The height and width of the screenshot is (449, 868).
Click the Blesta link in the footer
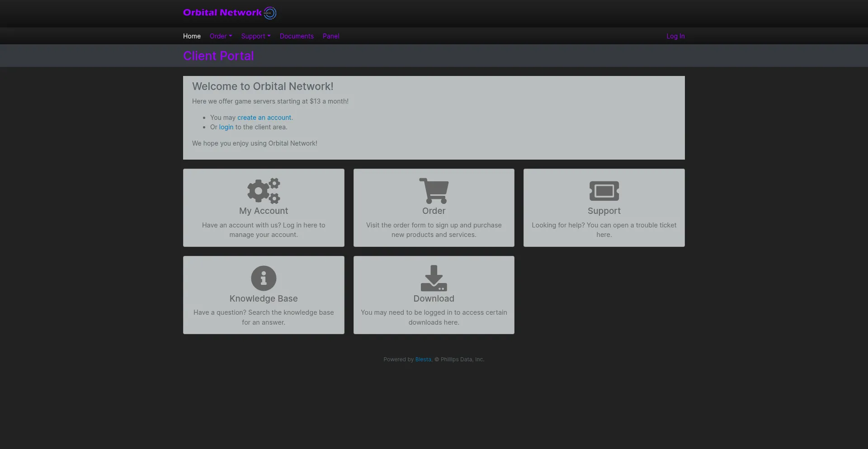(423, 359)
